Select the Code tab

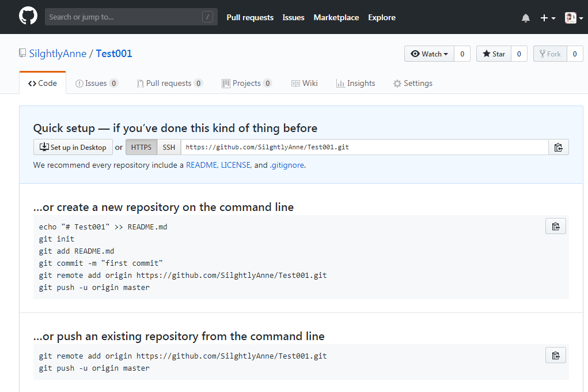[43, 83]
